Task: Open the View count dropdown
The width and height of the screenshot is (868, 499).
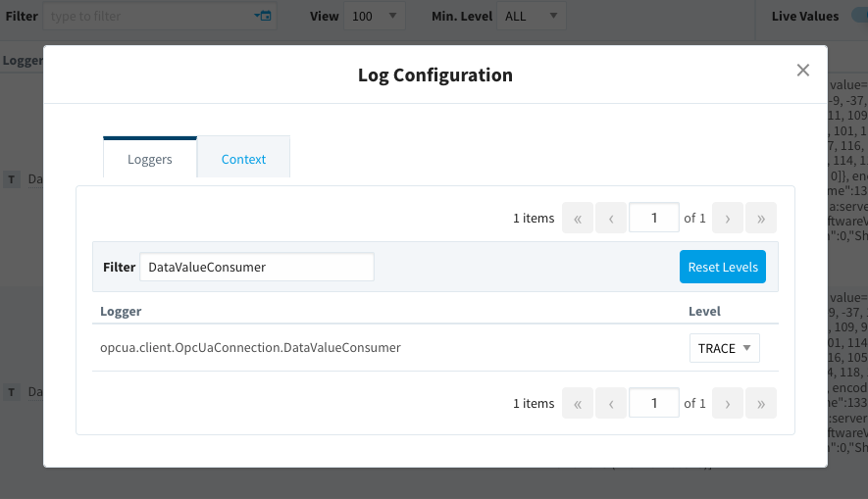Action: [377, 16]
